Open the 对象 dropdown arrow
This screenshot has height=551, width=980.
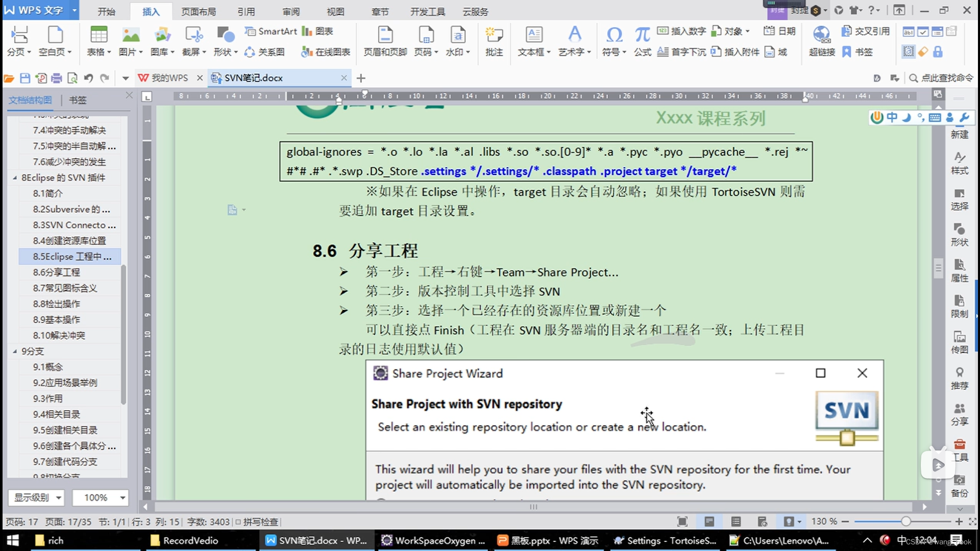click(x=748, y=31)
